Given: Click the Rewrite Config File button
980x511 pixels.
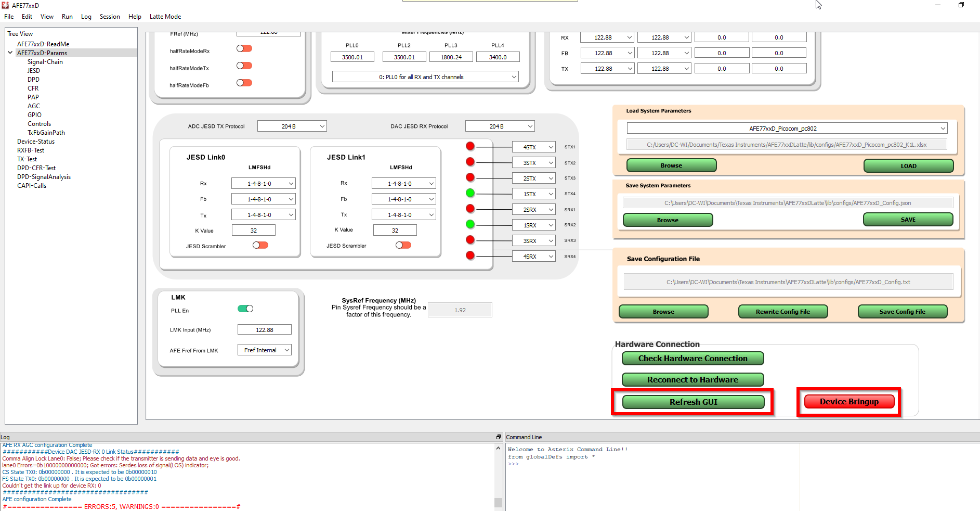Looking at the screenshot, I should pos(783,312).
